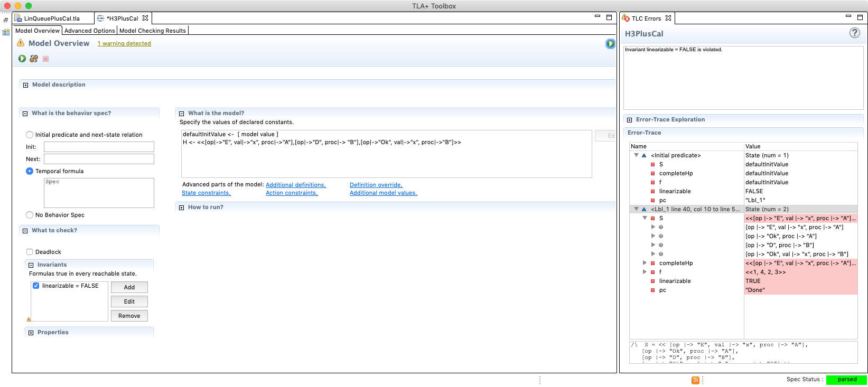
Task: Select linearizable in State 2
Action: point(675,281)
